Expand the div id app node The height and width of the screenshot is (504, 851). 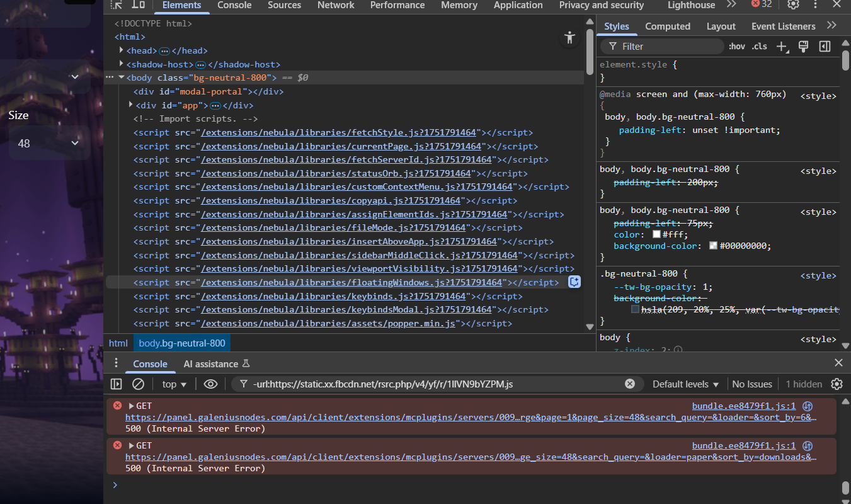pyautogui.click(x=131, y=105)
